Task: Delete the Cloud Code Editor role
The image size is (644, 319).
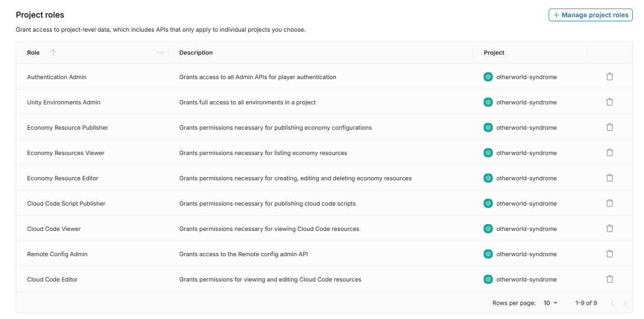Action: [609, 279]
